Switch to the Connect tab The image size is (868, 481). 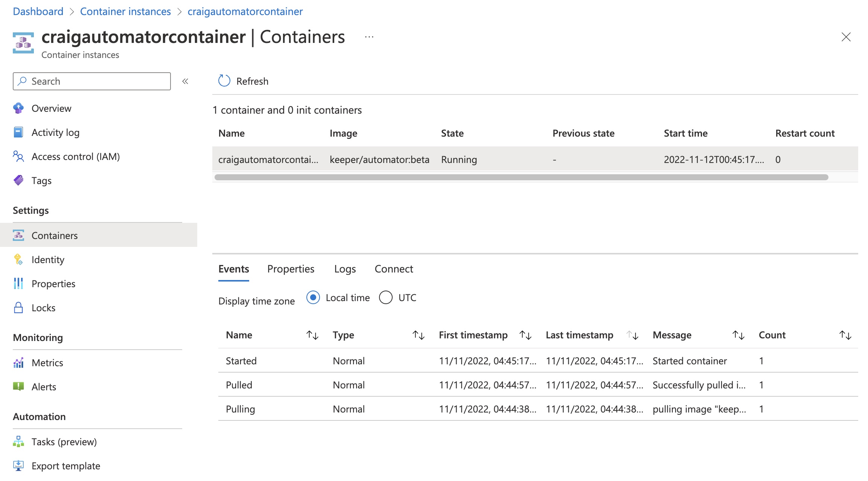(394, 269)
